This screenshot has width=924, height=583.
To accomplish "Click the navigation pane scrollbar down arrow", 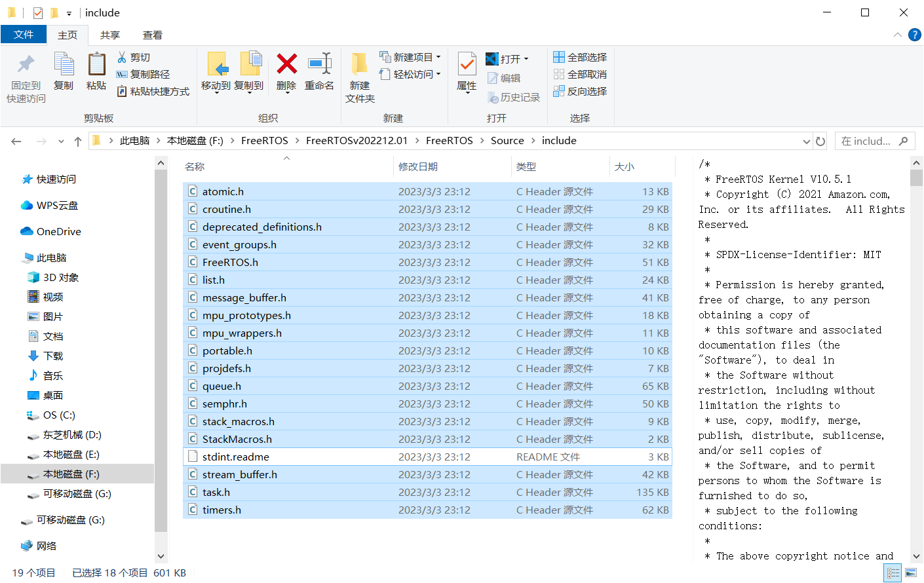I will (161, 556).
